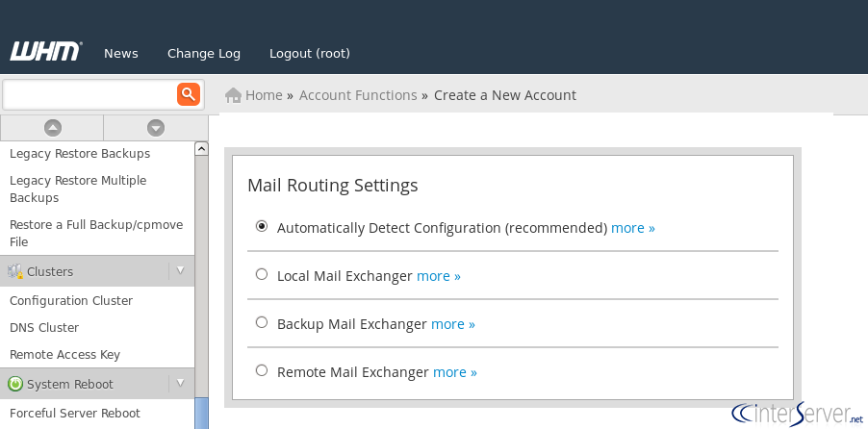Click the Clusters section icon
The height and width of the screenshot is (429, 868).
pyautogui.click(x=15, y=271)
